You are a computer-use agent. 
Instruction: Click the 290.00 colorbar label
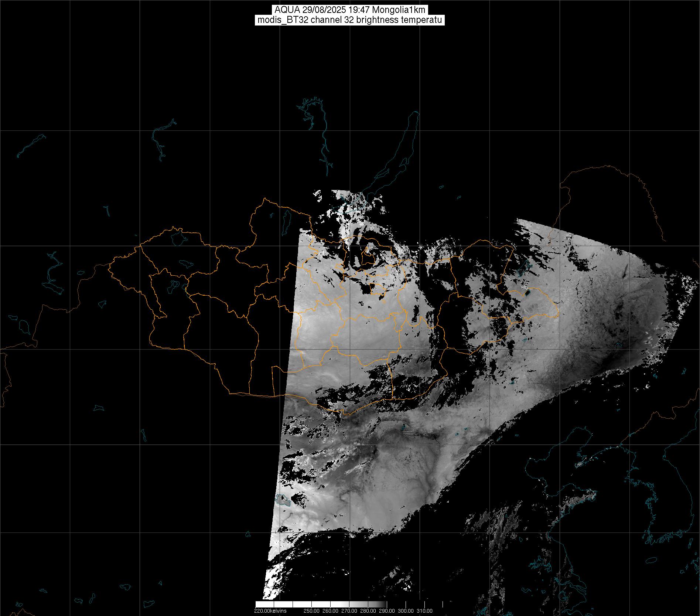387,611
